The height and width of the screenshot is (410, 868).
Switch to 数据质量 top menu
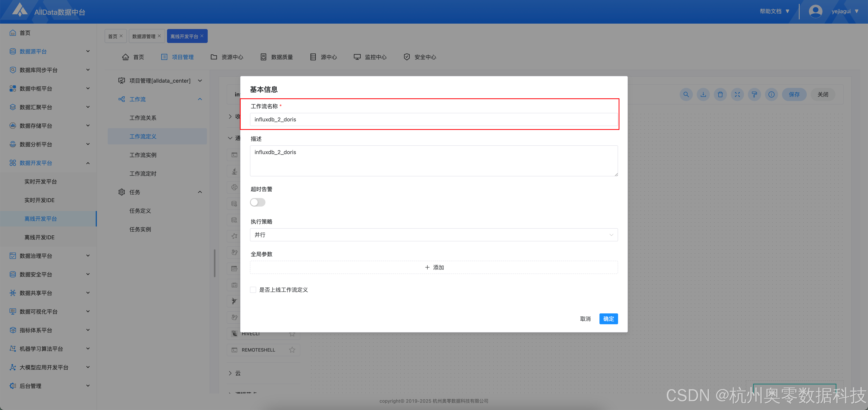[x=277, y=57]
